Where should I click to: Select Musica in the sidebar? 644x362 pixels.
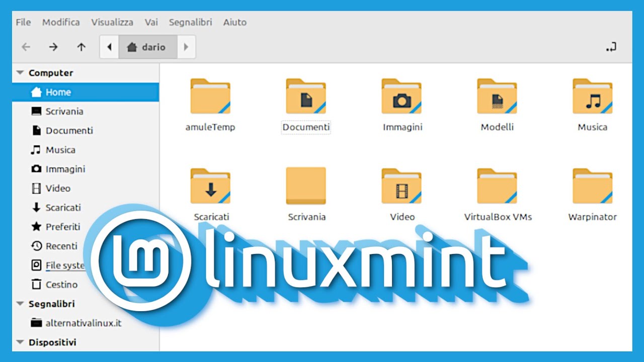(x=86, y=150)
